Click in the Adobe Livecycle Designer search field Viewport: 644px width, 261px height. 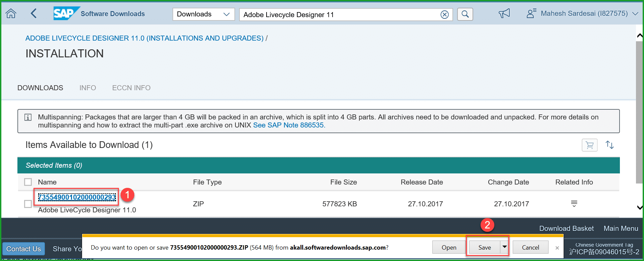pyautogui.click(x=338, y=15)
